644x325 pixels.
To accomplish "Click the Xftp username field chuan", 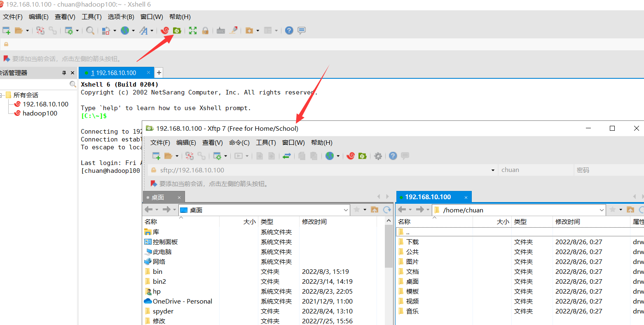I will point(536,170).
